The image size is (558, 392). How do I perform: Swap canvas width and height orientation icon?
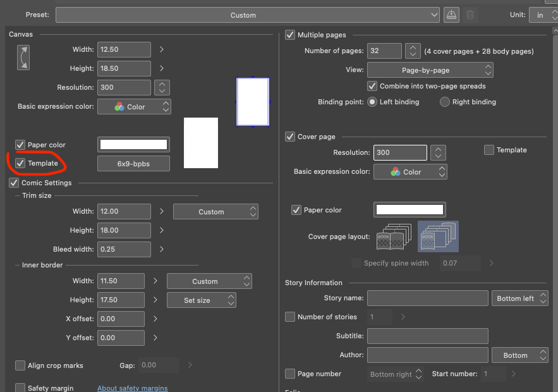[23, 57]
